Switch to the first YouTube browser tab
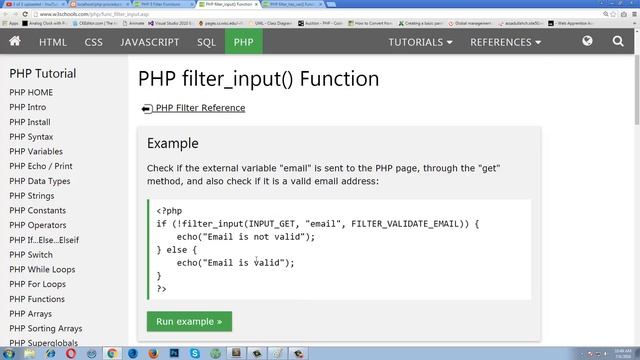This screenshot has width=640, height=360. (35, 4)
